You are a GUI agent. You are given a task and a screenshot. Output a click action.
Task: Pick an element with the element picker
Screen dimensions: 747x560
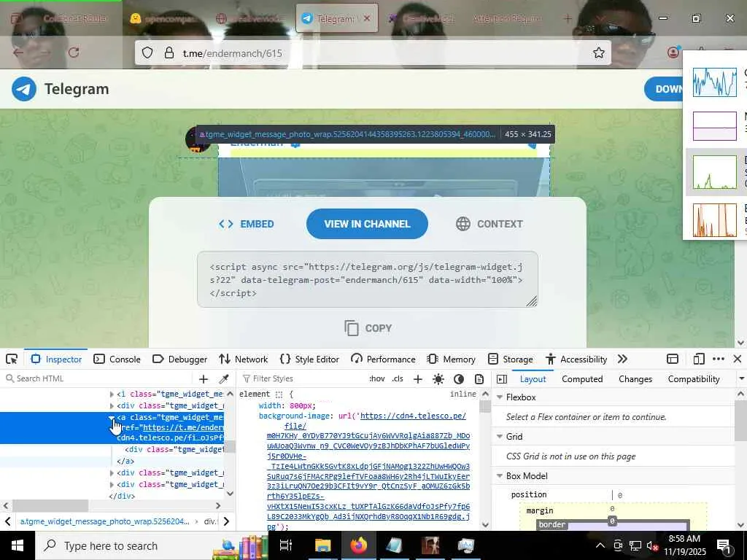[x=12, y=359]
